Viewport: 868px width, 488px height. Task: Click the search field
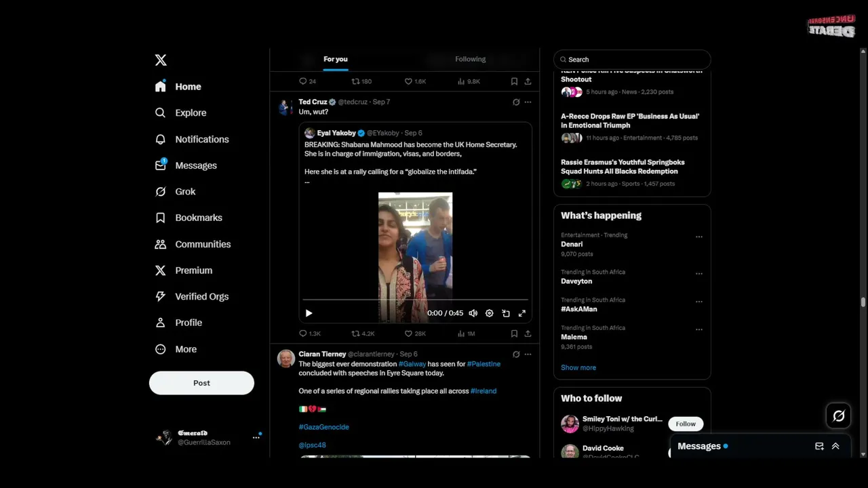[x=632, y=60]
